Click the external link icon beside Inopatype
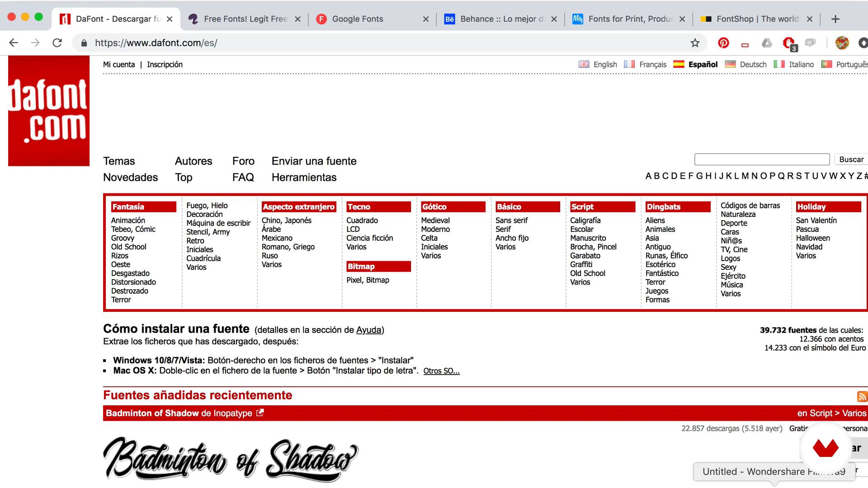This screenshot has height=488, width=868. click(x=260, y=413)
